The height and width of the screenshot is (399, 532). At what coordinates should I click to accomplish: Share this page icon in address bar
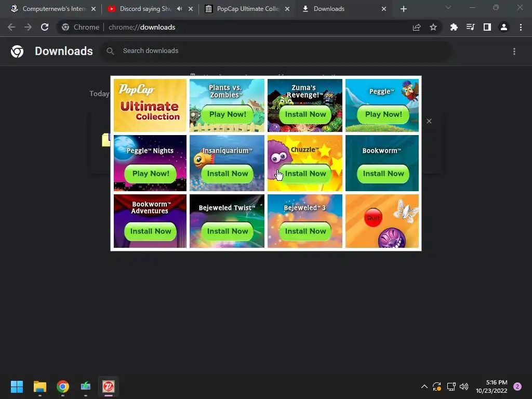[x=417, y=27]
